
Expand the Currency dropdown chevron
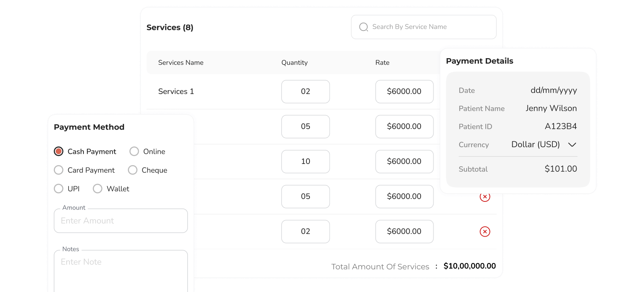coord(572,145)
